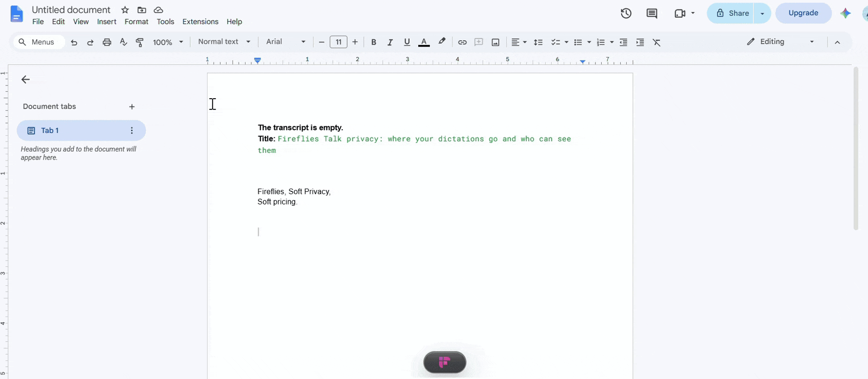This screenshot has width=868, height=379.
Task: Open the Arial font dropdown
Action: (286, 42)
